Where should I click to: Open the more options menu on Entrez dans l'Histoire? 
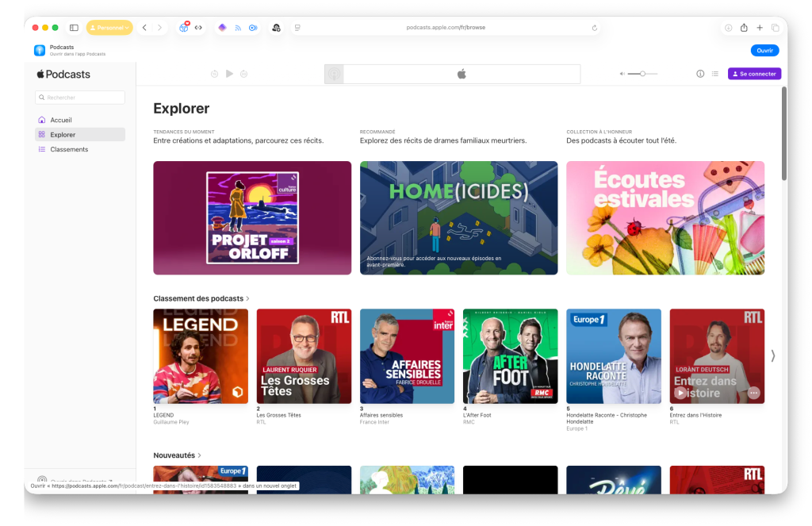[x=753, y=393]
